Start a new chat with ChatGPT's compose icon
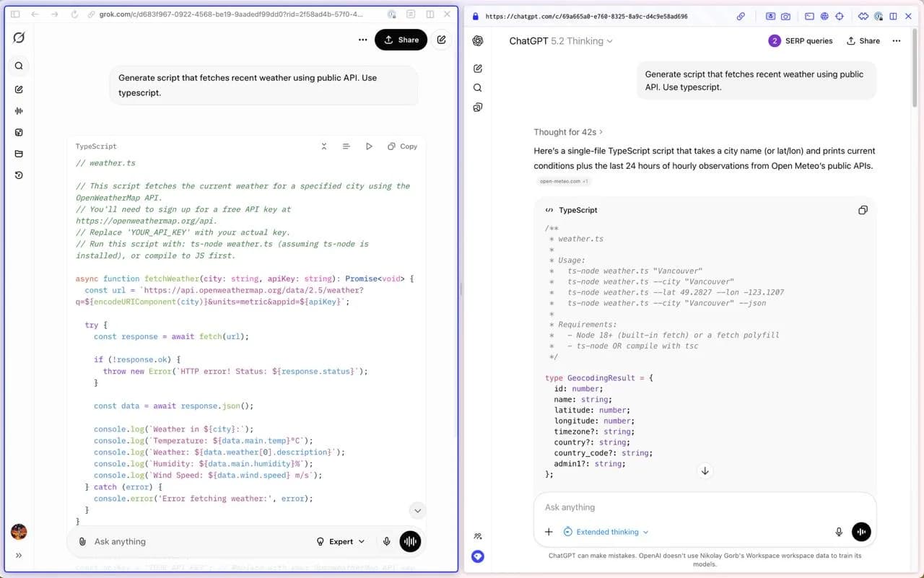 click(x=477, y=68)
